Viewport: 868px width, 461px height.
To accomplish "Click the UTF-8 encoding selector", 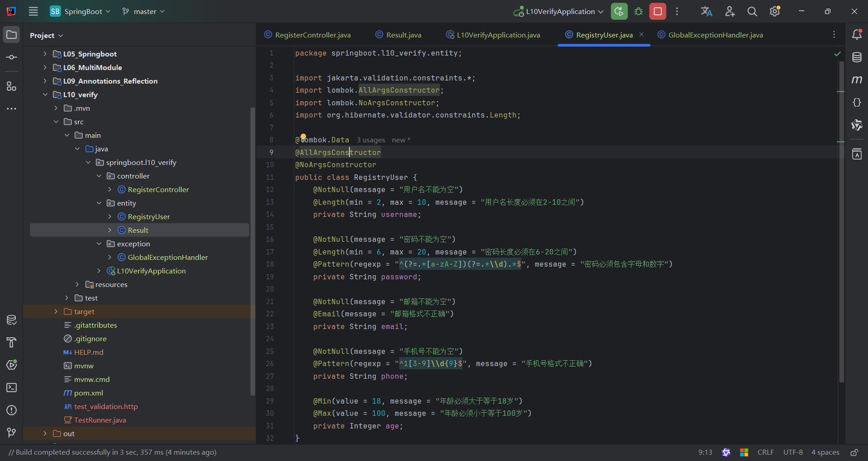I will 793,452.
